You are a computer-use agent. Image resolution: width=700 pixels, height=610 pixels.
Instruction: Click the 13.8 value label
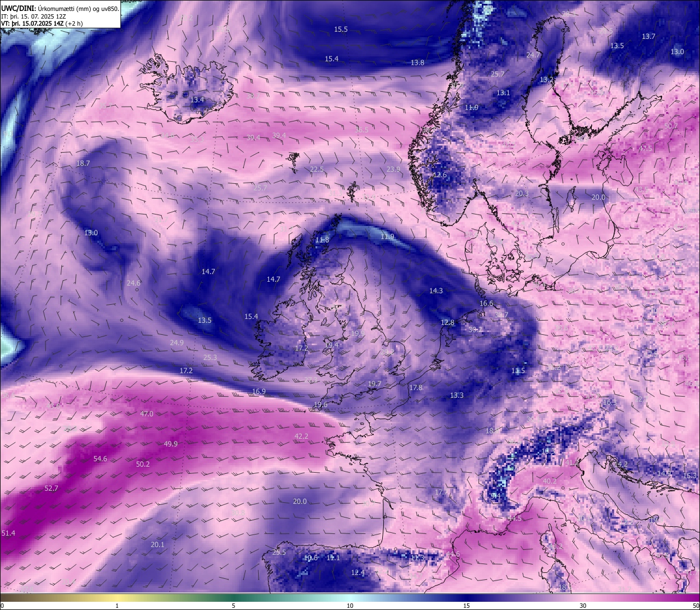tap(417, 63)
